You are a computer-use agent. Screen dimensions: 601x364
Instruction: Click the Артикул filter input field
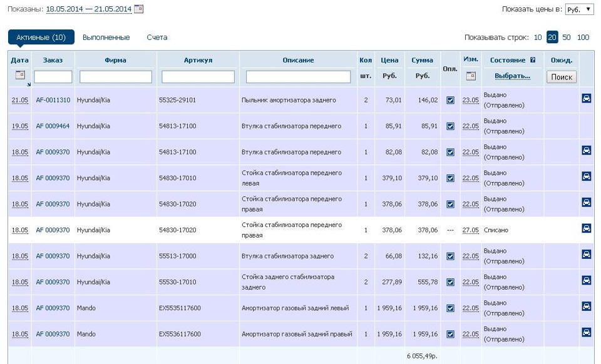tap(198, 77)
